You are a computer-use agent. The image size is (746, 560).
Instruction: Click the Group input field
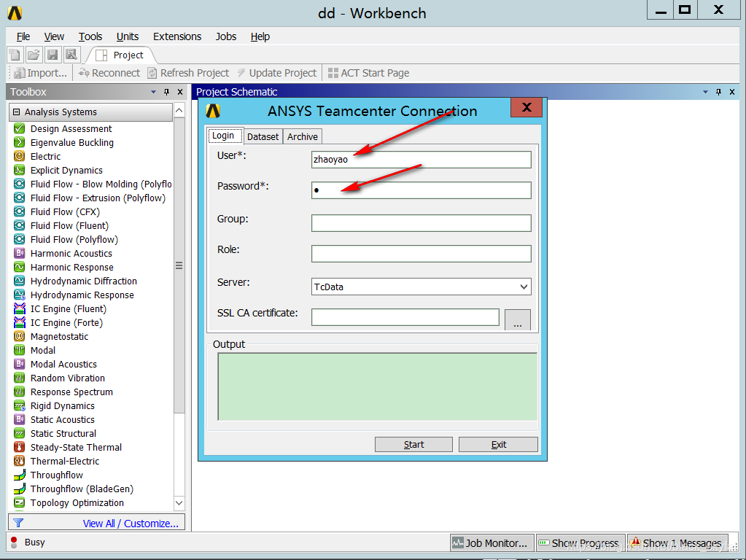[421, 223]
